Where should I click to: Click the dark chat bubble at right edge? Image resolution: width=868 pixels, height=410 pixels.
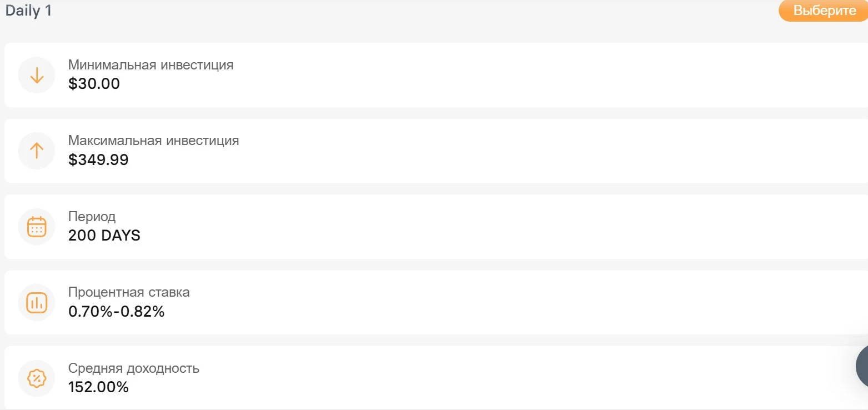pyautogui.click(x=862, y=367)
